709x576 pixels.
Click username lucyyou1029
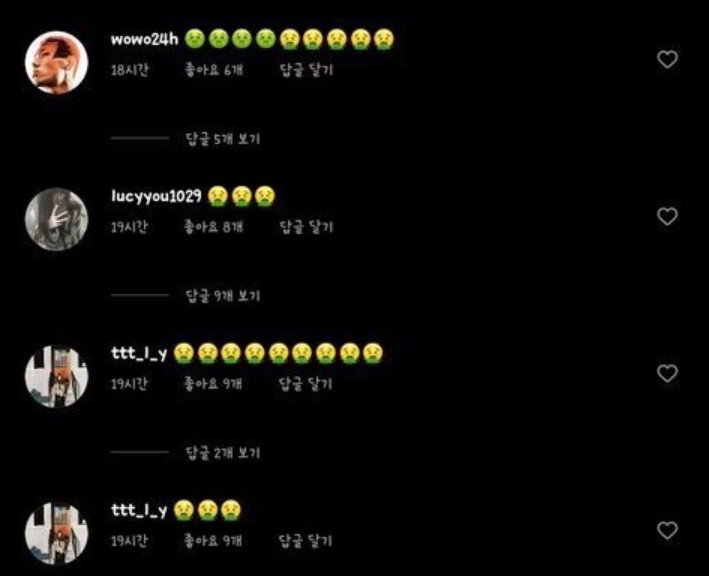tap(156, 196)
